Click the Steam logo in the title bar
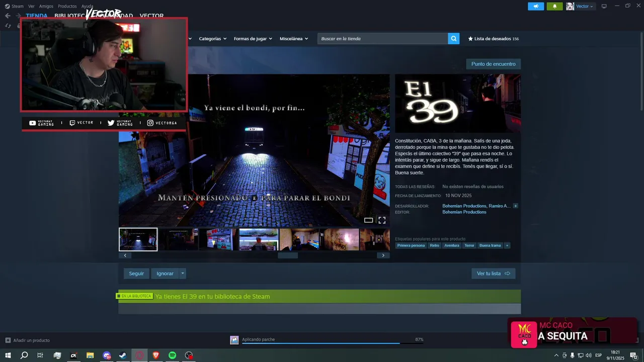The height and width of the screenshot is (362, 644). tap(7, 6)
